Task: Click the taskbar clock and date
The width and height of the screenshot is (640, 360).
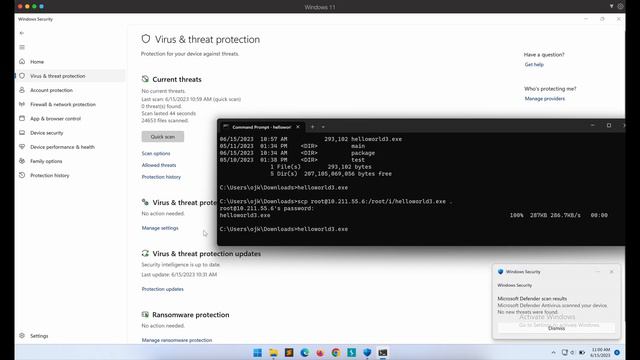Action: [600, 353]
